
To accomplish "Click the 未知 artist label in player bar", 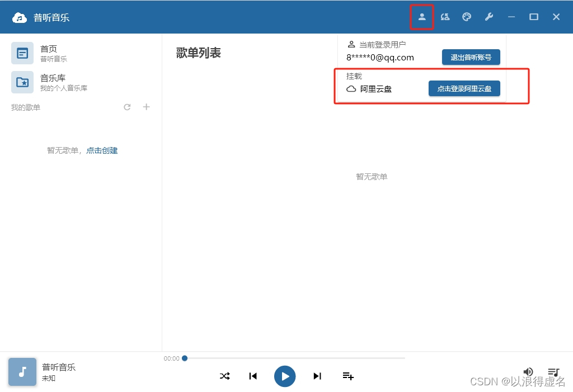I will point(49,379).
